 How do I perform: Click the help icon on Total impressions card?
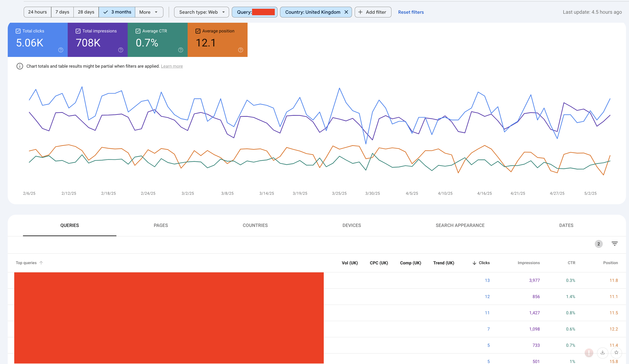[121, 50]
